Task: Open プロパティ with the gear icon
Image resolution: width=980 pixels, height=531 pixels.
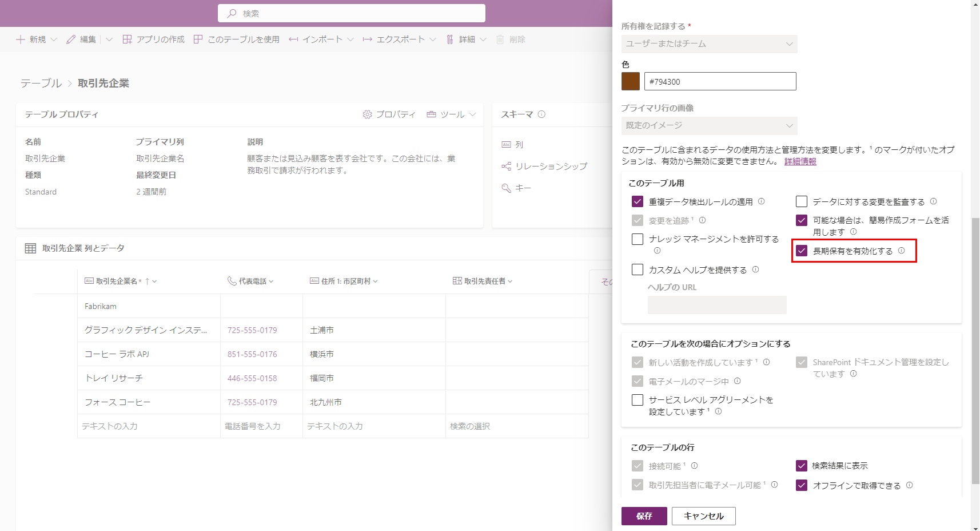Action: (390, 114)
